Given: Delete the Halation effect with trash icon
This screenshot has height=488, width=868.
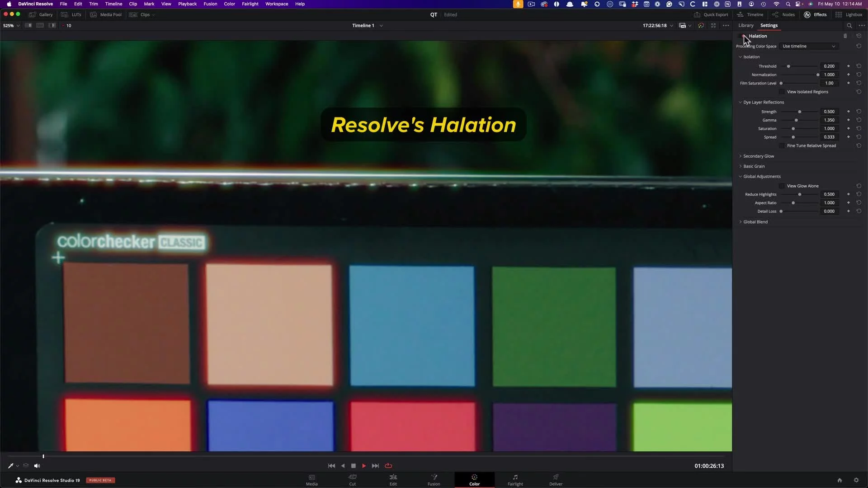Looking at the screenshot, I should [x=845, y=36].
